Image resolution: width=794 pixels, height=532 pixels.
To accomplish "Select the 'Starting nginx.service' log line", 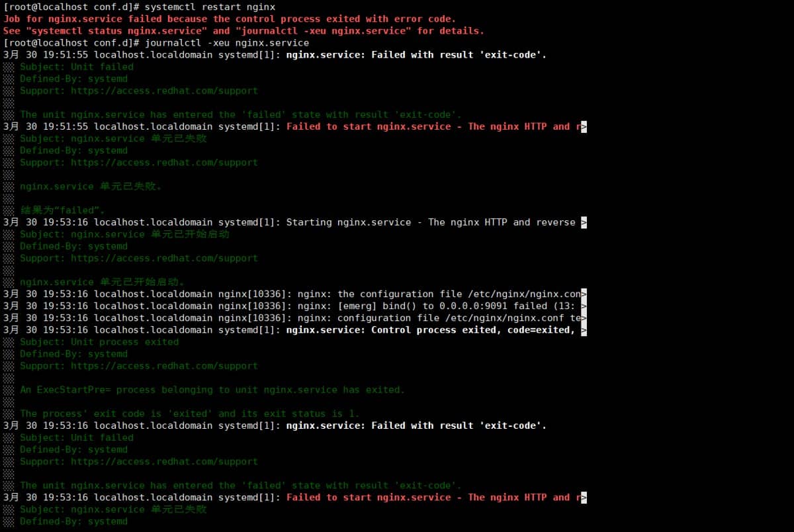I will [x=295, y=222].
